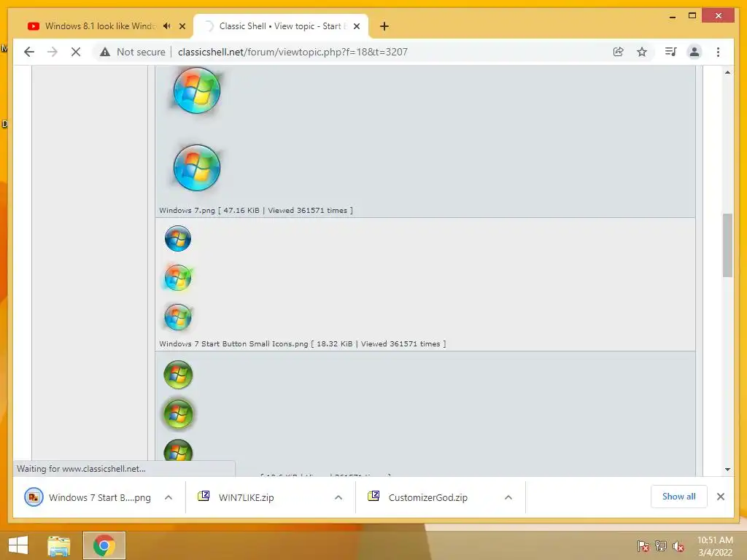Open the taskbar clock showing 10:51 AM

click(715, 546)
